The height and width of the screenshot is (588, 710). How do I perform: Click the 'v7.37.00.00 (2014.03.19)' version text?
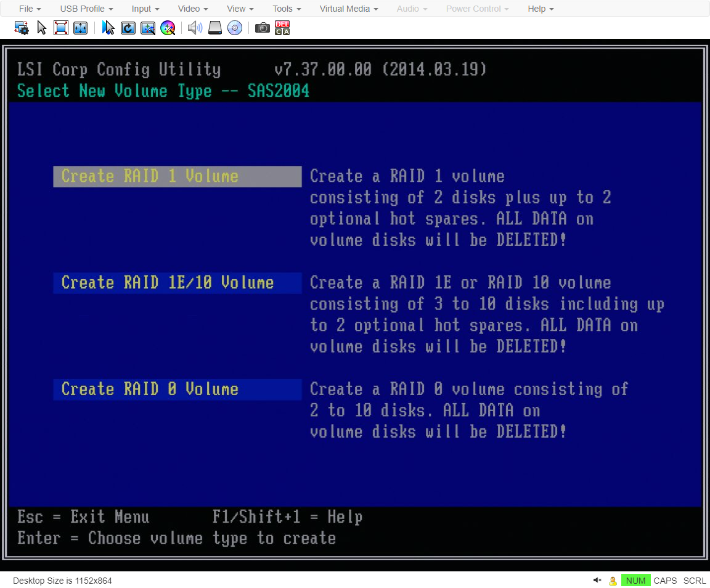click(x=380, y=69)
